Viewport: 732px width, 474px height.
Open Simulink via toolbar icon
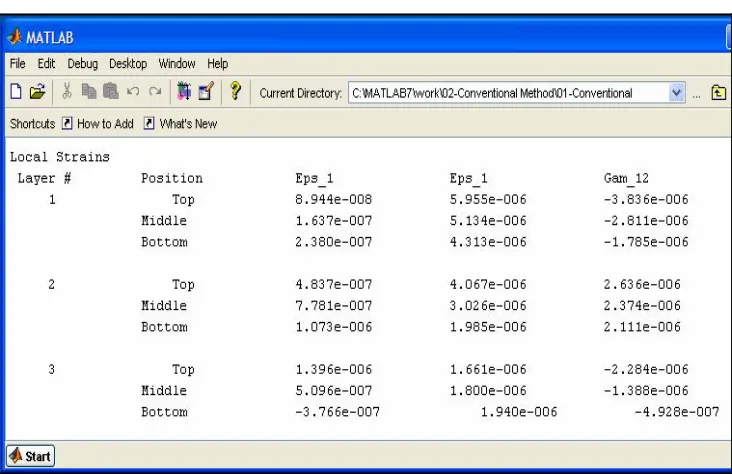[184, 91]
